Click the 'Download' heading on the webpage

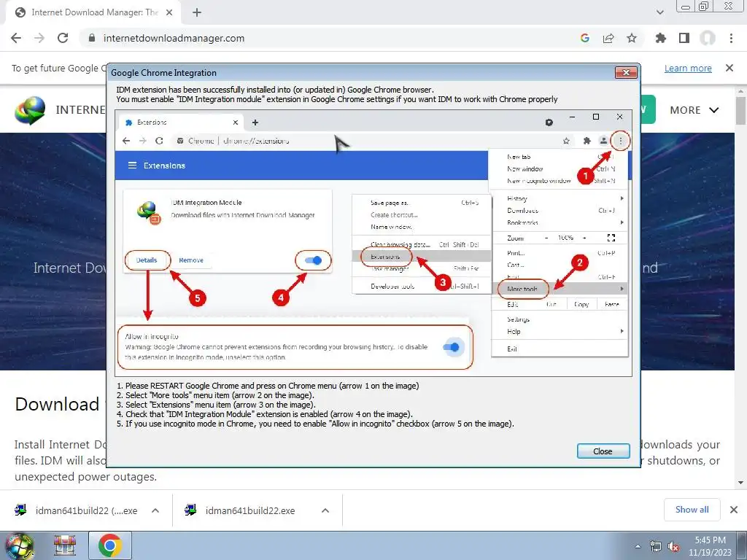57,404
